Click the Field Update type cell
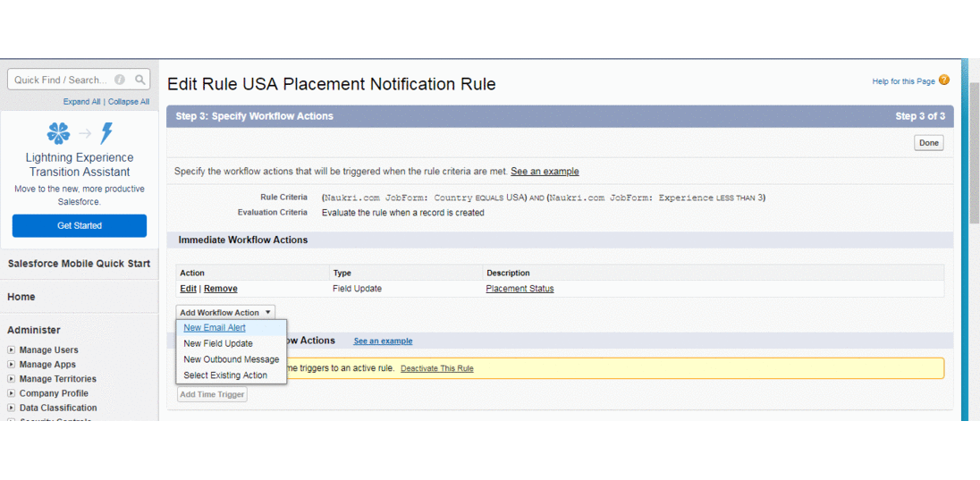 click(358, 289)
